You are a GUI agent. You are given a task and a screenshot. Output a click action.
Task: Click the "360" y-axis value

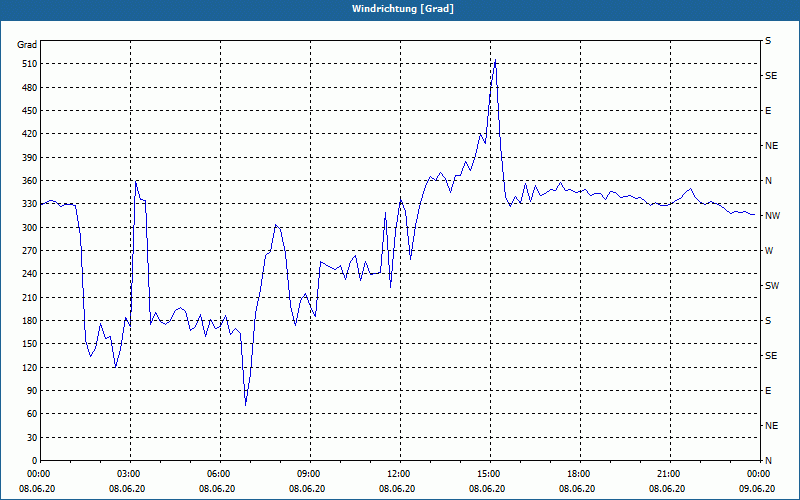click(x=30, y=181)
